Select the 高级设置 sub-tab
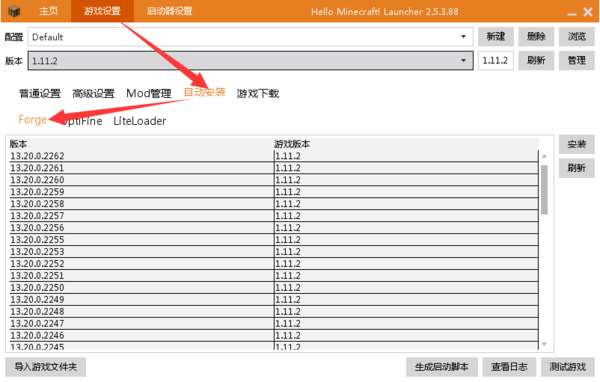Image resolution: width=600 pixels, height=382 pixels. [93, 93]
